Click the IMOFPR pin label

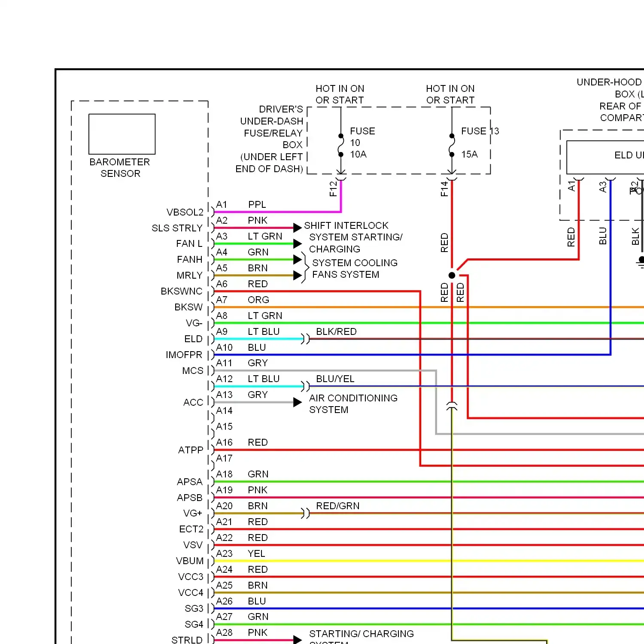184,355
